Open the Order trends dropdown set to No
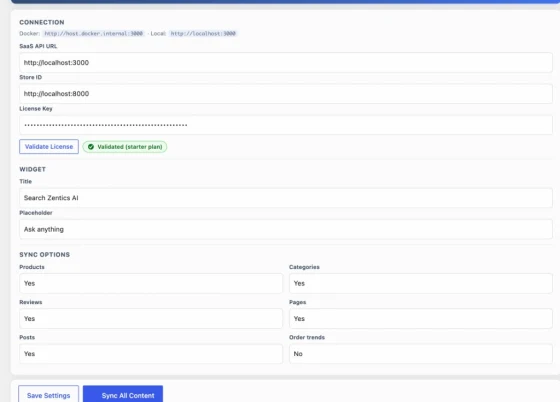This screenshot has width=560, height=402. click(x=421, y=354)
